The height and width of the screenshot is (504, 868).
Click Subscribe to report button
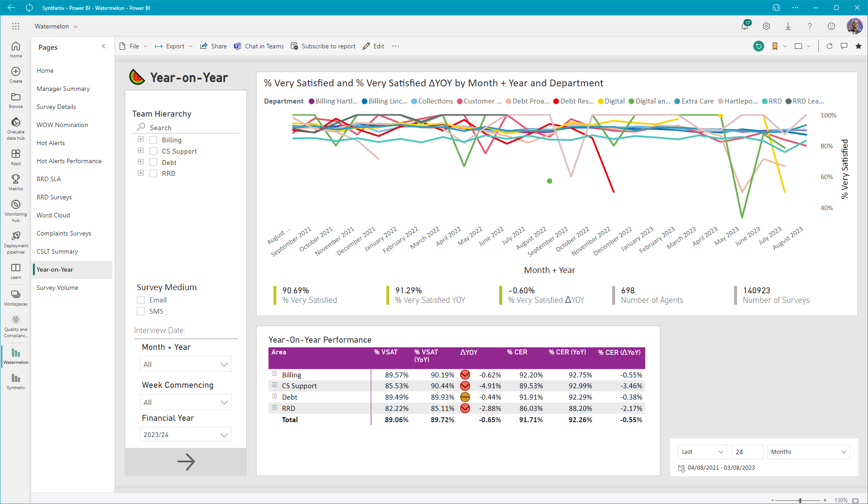323,46
